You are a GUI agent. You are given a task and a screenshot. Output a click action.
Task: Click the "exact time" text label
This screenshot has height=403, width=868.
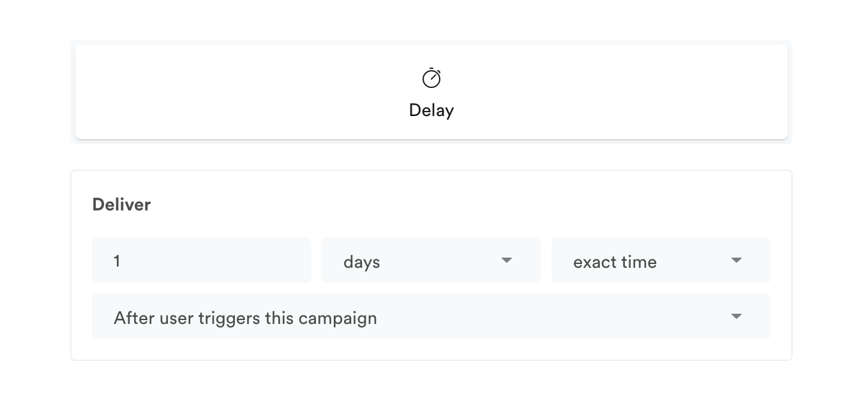pos(615,262)
